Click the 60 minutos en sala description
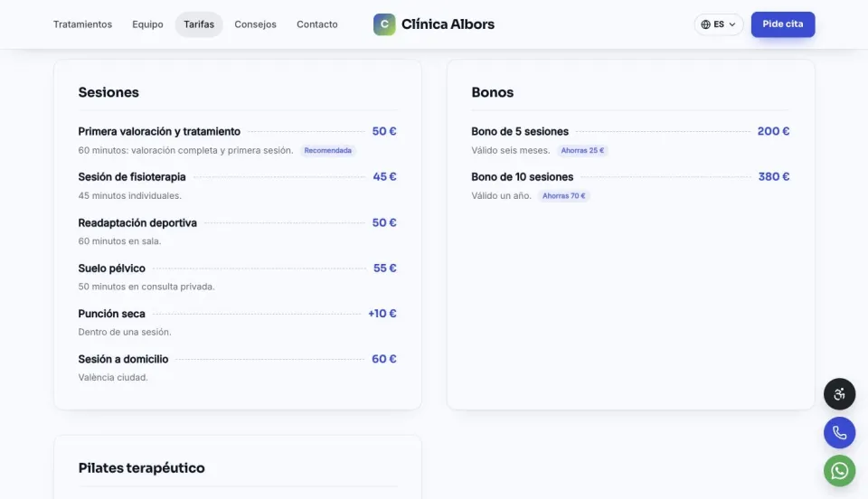The width and height of the screenshot is (868, 499). [x=119, y=241]
